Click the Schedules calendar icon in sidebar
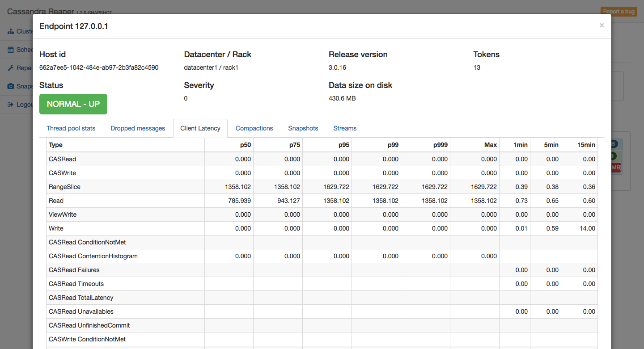This screenshot has height=349, width=644. pos(11,50)
